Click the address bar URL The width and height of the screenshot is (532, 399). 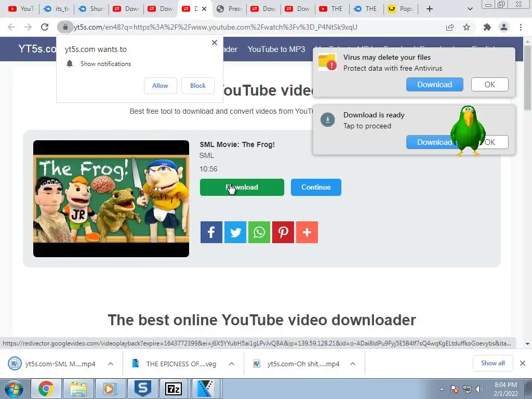[x=216, y=27]
